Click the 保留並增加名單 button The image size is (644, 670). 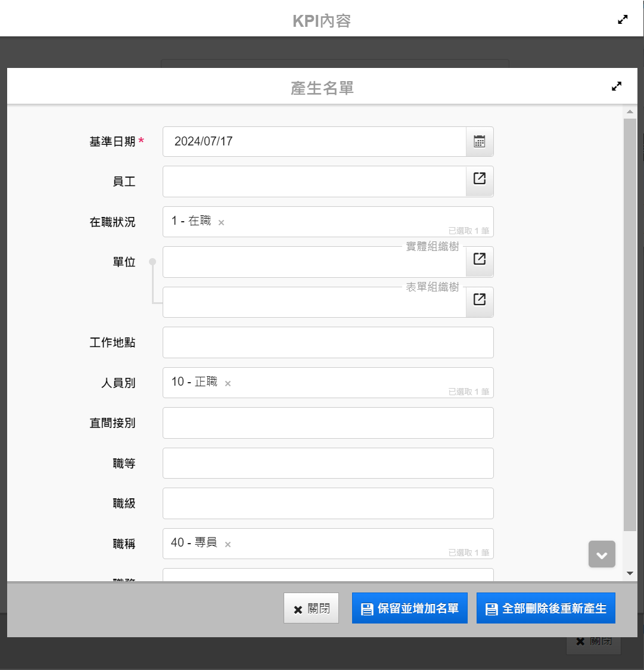pos(410,609)
